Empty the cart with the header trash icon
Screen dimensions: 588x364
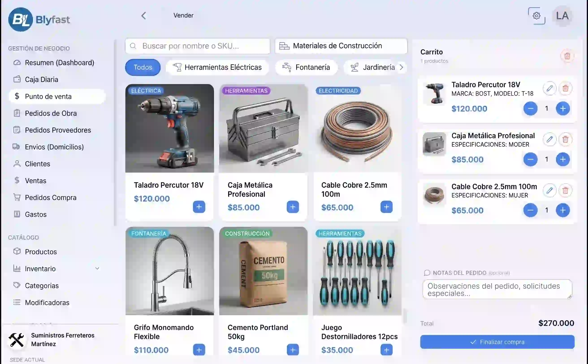pos(567,56)
